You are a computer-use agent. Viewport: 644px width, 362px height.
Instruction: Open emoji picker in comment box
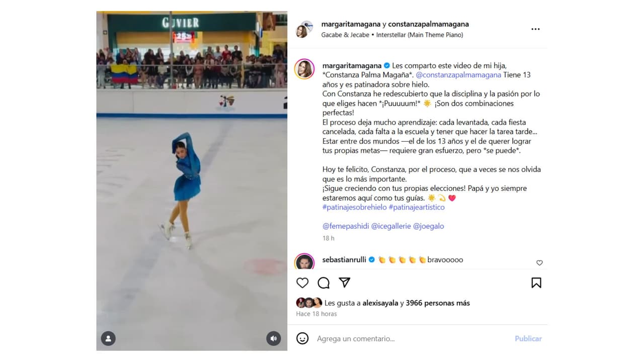tap(302, 338)
